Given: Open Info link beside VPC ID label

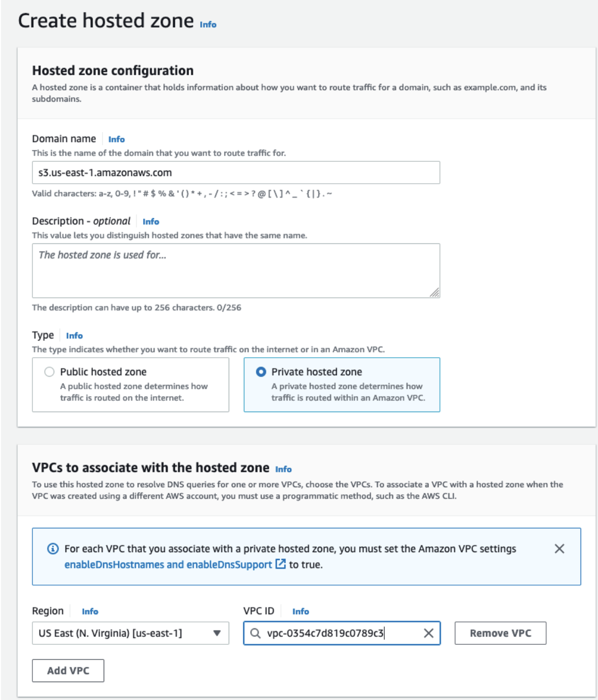Looking at the screenshot, I should click(300, 611).
